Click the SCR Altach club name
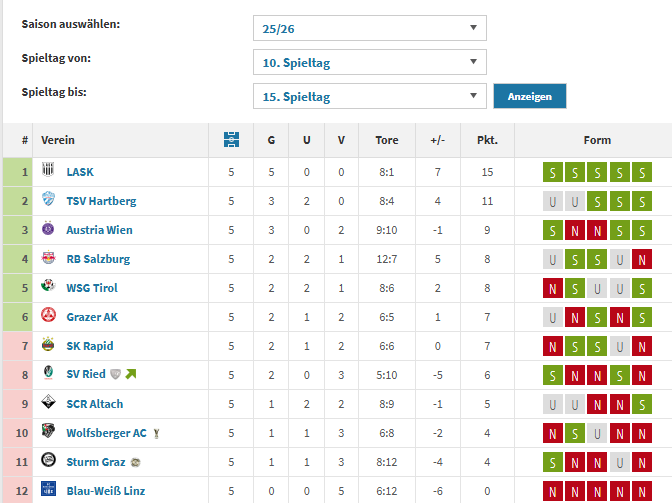 coord(95,404)
